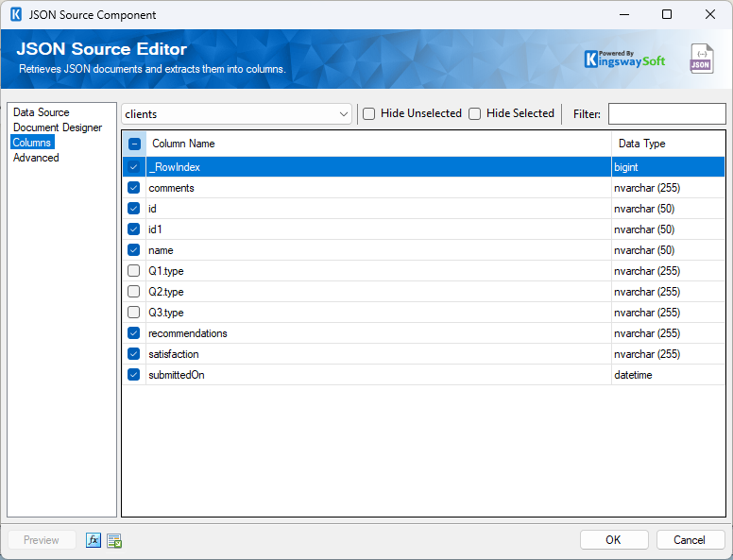
Task: Click satisfaction nvarchar (255) data type
Action: [668, 354]
